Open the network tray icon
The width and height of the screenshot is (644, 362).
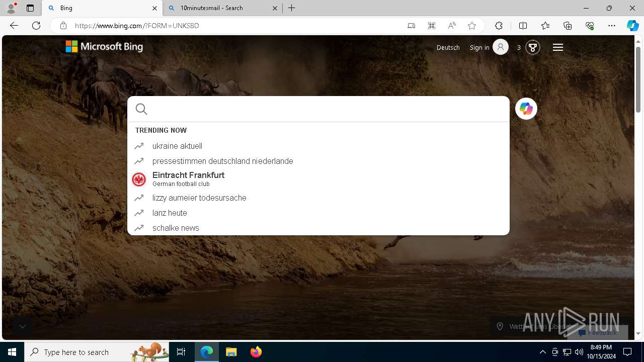click(567, 352)
